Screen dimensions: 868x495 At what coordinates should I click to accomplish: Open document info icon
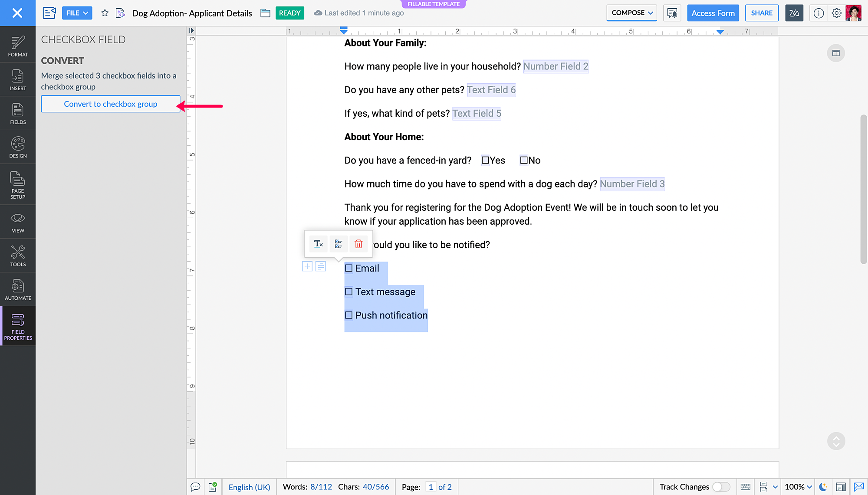pos(819,13)
